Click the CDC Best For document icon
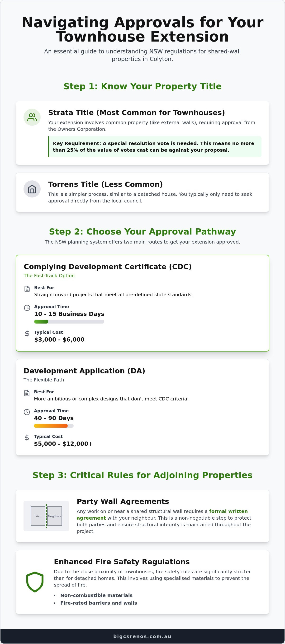The image size is (285, 644). point(27,289)
